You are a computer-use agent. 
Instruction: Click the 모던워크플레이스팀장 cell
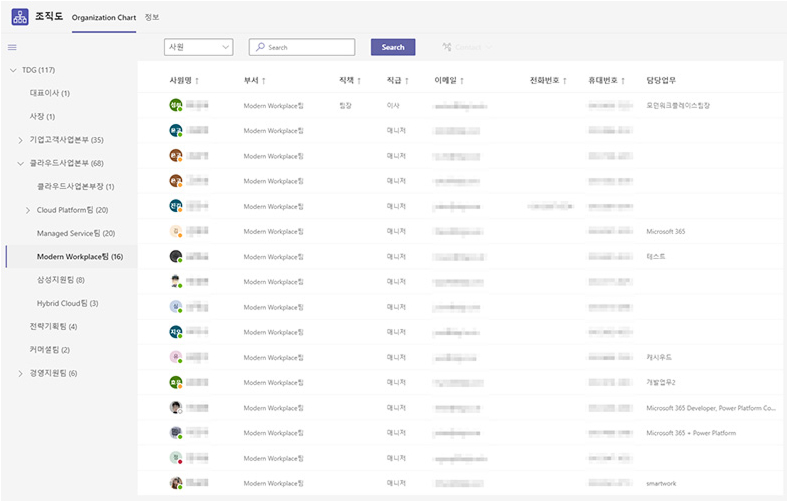[x=678, y=106]
